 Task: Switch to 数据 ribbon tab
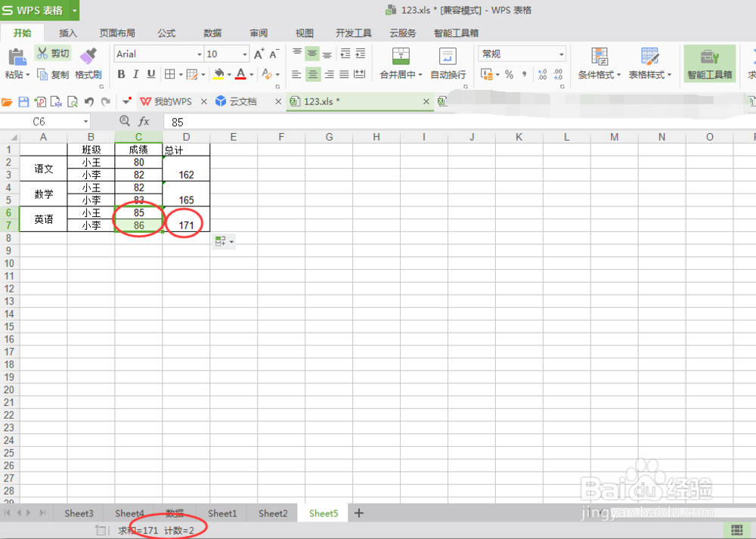pos(212,33)
